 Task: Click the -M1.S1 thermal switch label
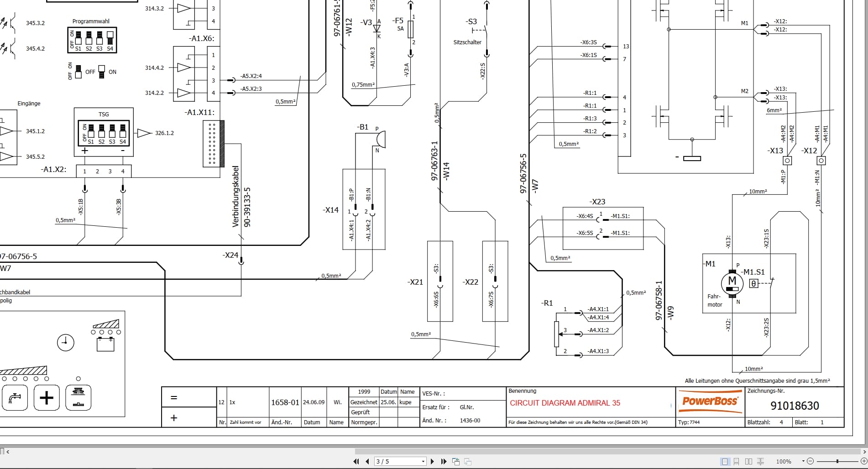753,272
